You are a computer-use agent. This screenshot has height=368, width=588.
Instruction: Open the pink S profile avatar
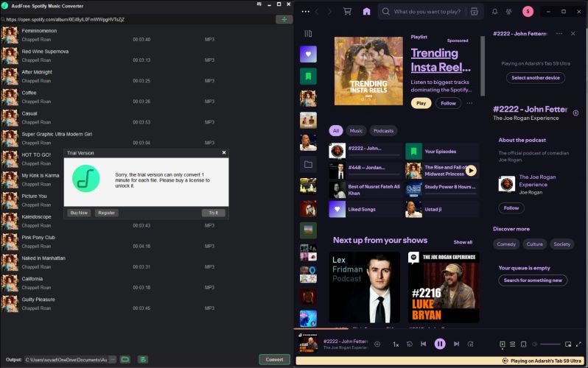coord(528,12)
